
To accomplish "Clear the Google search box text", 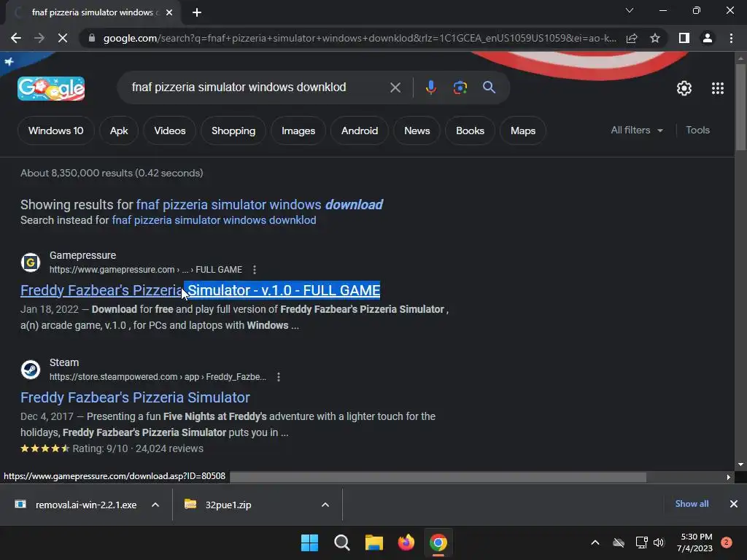I will (395, 87).
